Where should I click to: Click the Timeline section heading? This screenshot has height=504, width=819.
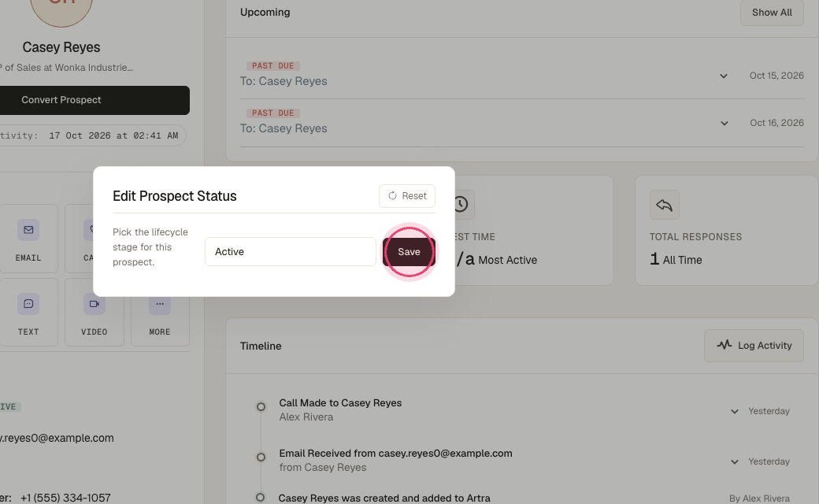[x=261, y=346]
